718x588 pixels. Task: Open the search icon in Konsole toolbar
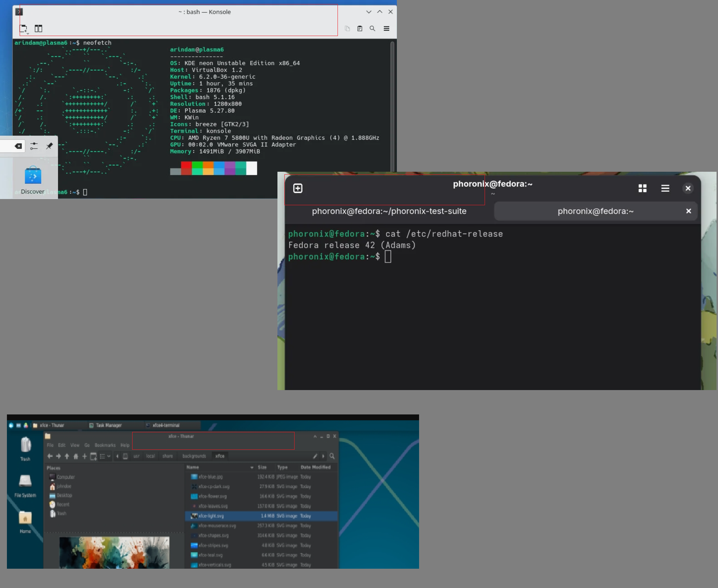click(x=372, y=28)
